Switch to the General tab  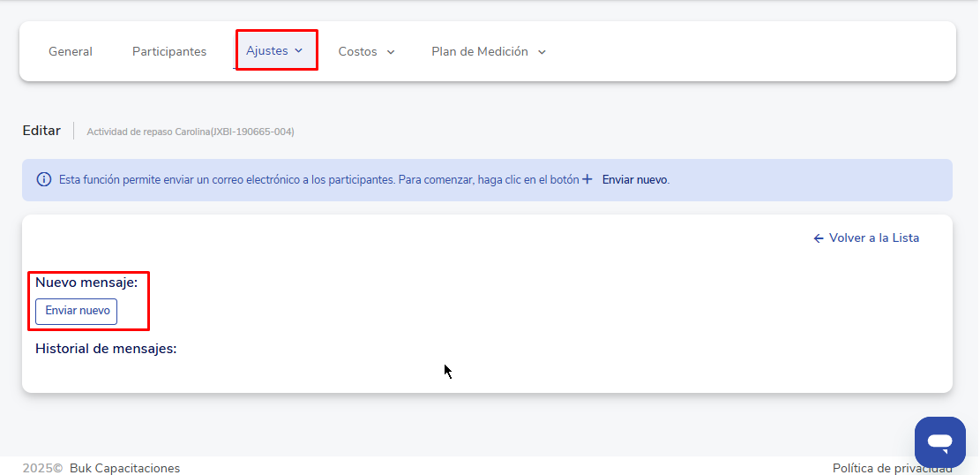pyautogui.click(x=71, y=52)
